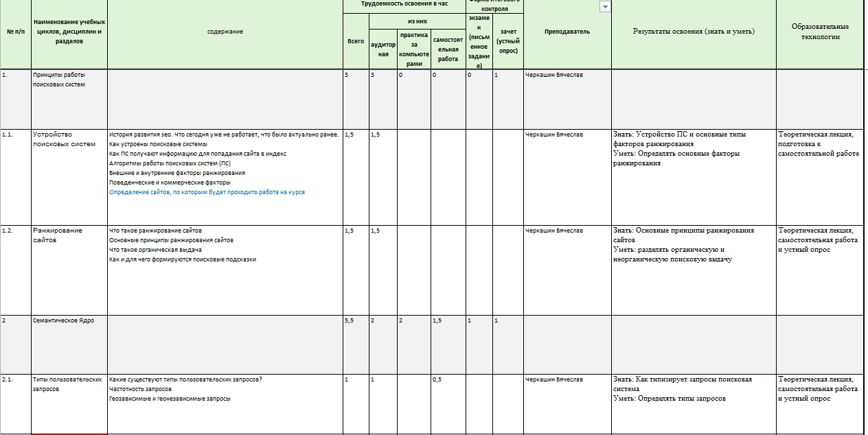Click зачет value '1' in row 1.
Image resolution: width=868 pixels, height=435 pixels.
508,99
